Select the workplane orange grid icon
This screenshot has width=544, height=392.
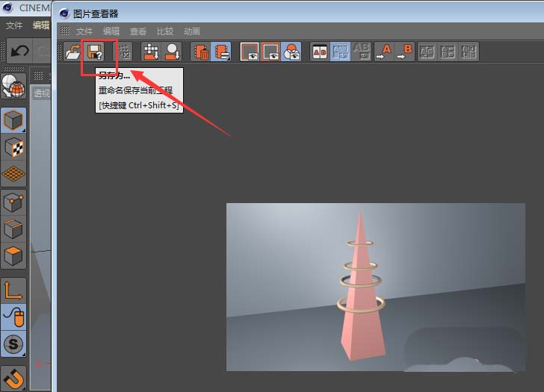13,174
